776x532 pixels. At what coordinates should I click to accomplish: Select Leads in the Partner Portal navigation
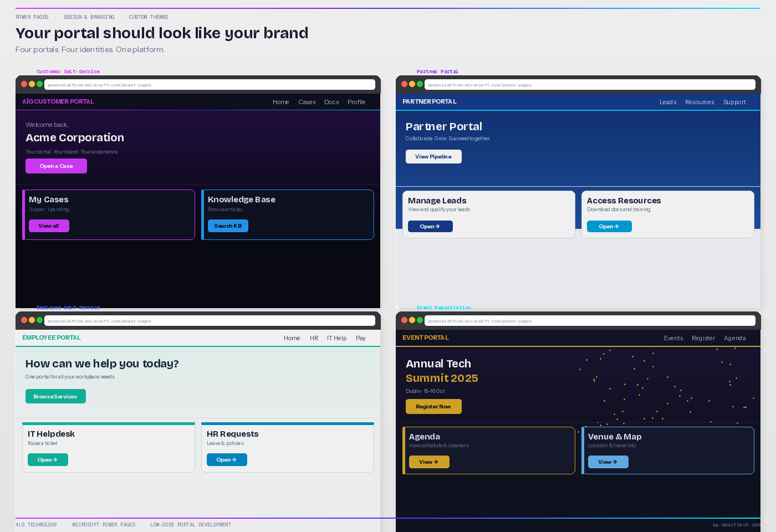[668, 102]
